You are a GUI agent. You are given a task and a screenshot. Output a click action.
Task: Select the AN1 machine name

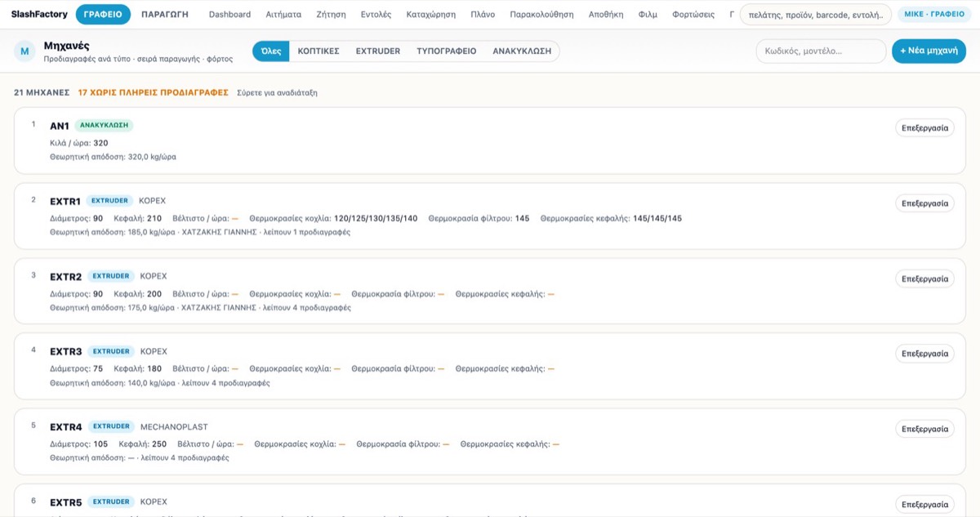pos(60,126)
